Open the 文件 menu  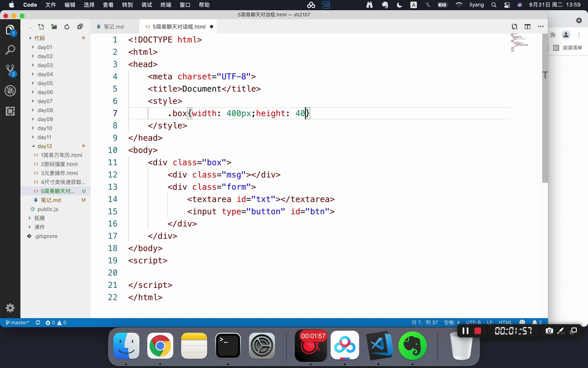tap(51, 5)
